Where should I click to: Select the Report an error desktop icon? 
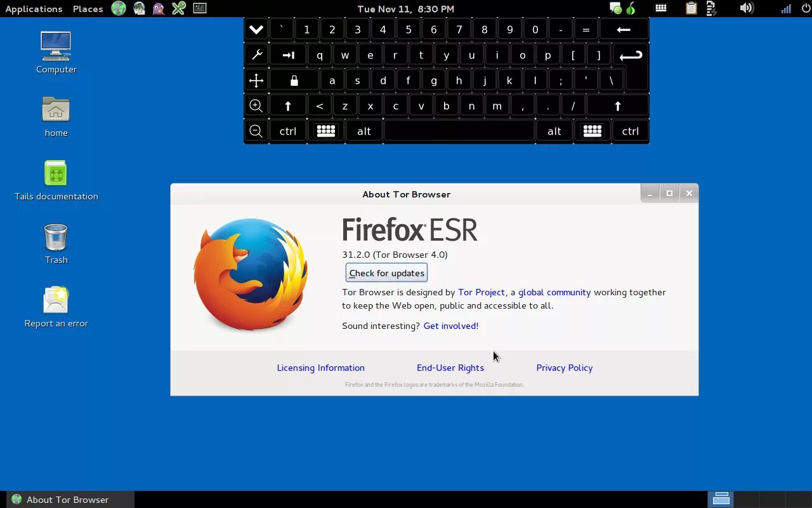pyautogui.click(x=56, y=307)
